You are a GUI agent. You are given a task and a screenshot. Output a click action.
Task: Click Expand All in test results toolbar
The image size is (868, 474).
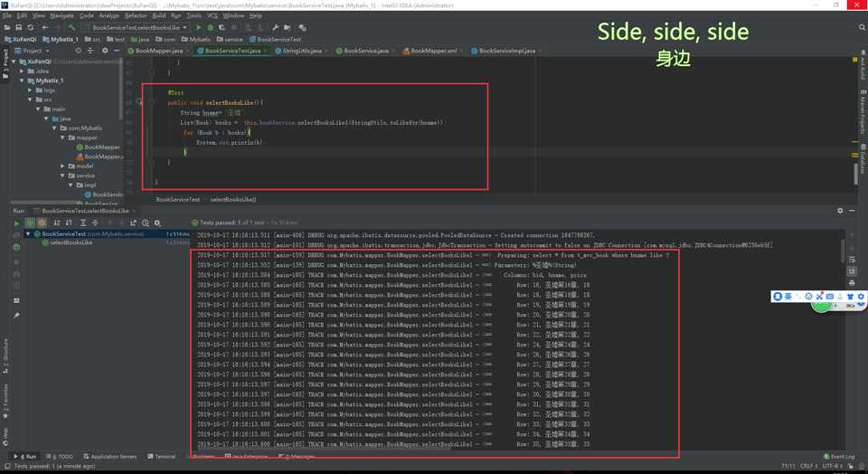tap(82, 223)
